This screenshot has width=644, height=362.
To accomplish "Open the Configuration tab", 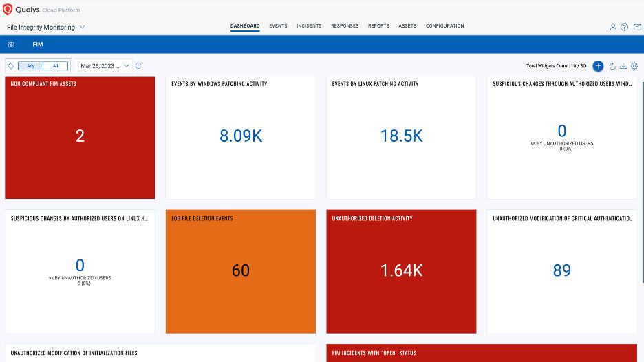I will click(x=444, y=26).
